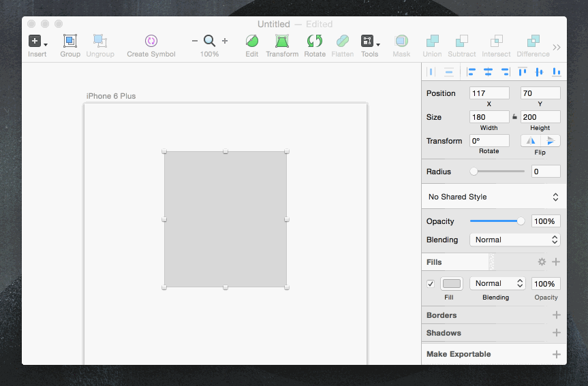Show more toolbar items via chevrons

click(557, 47)
